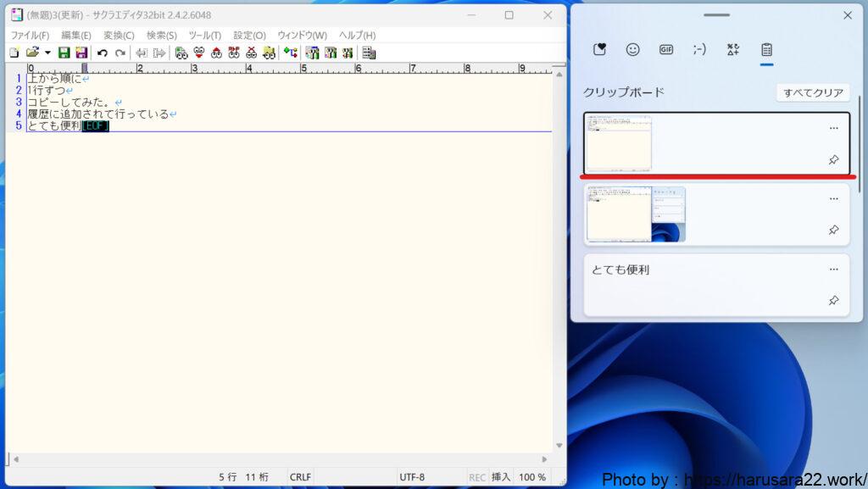This screenshot has width=868, height=489.
Task: Toggle the 挿入 insert mode indicator
Action: click(x=501, y=477)
